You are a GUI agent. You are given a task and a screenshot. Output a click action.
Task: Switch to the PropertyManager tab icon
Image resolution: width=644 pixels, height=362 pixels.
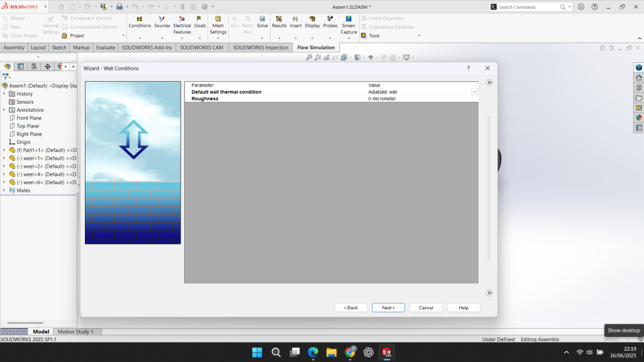tap(20, 67)
